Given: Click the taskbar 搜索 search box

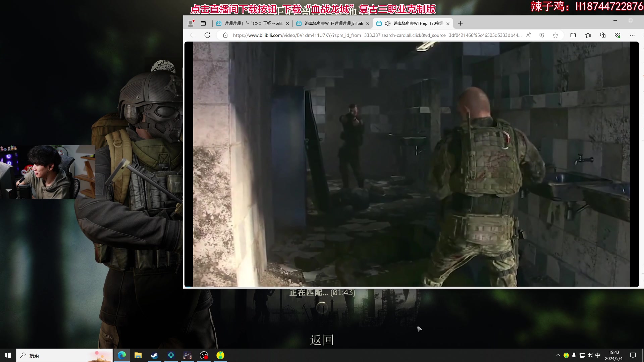Looking at the screenshot, I should coord(64,355).
